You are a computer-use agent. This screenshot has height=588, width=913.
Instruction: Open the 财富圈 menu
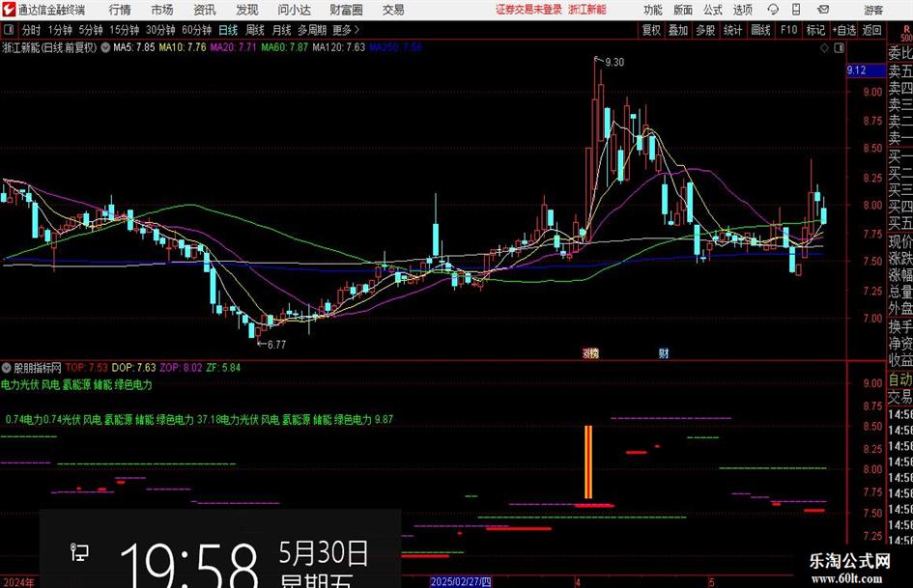coord(346,10)
